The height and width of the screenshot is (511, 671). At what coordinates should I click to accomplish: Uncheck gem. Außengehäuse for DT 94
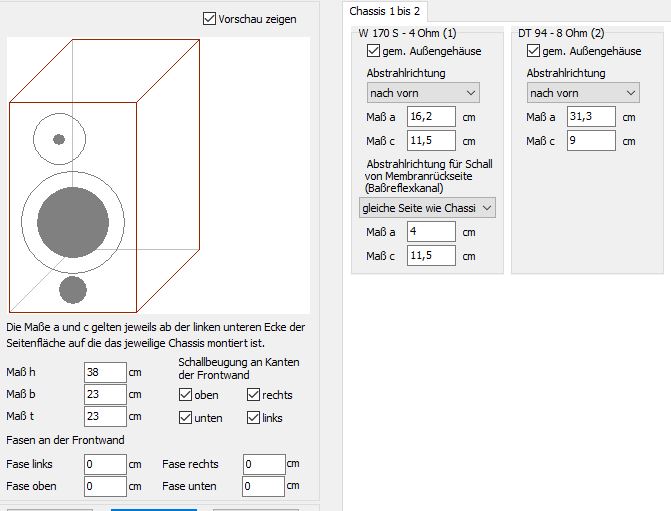[x=534, y=51]
